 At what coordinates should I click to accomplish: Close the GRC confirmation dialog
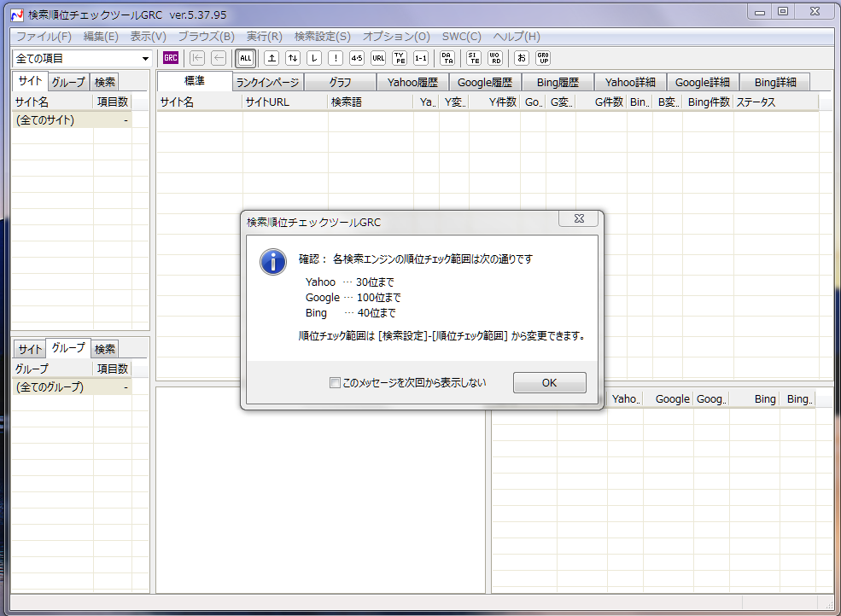[x=579, y=218]
